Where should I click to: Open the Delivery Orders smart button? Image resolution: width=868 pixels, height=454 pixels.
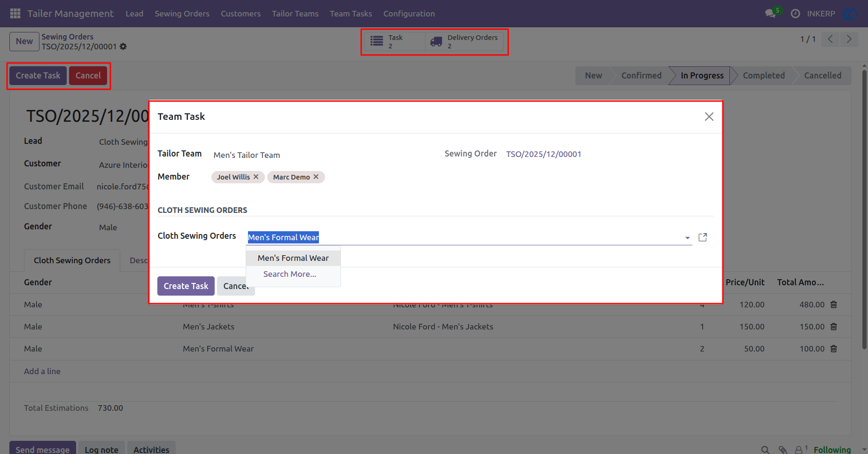point(465,41)
